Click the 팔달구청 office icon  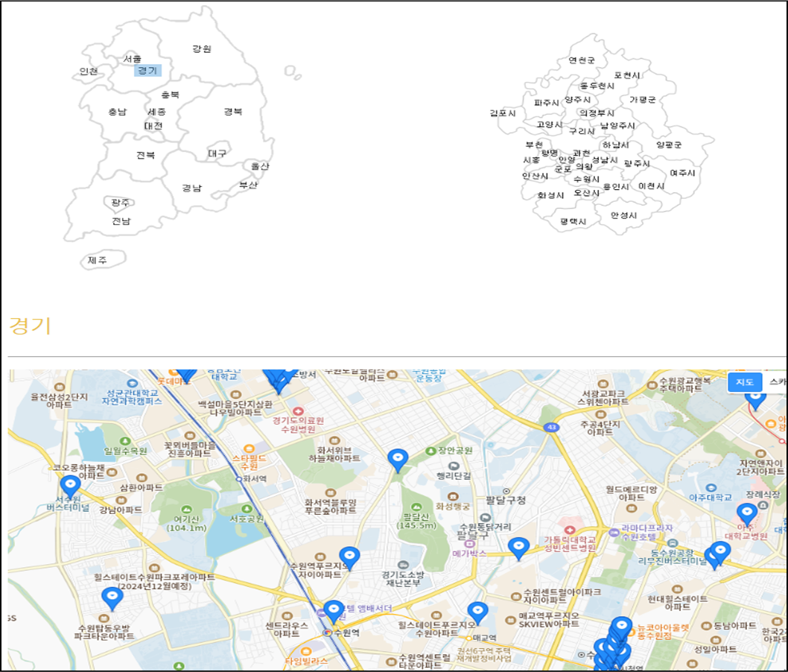[x=506, y=491]
